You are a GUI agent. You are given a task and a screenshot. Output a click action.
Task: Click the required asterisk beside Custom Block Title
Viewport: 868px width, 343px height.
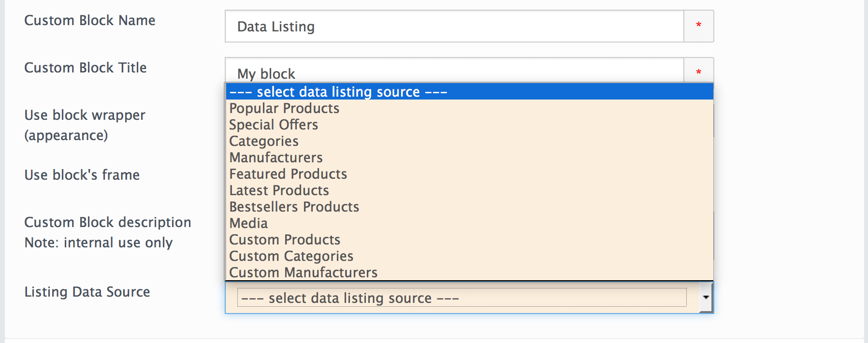[x=698, y=72]
